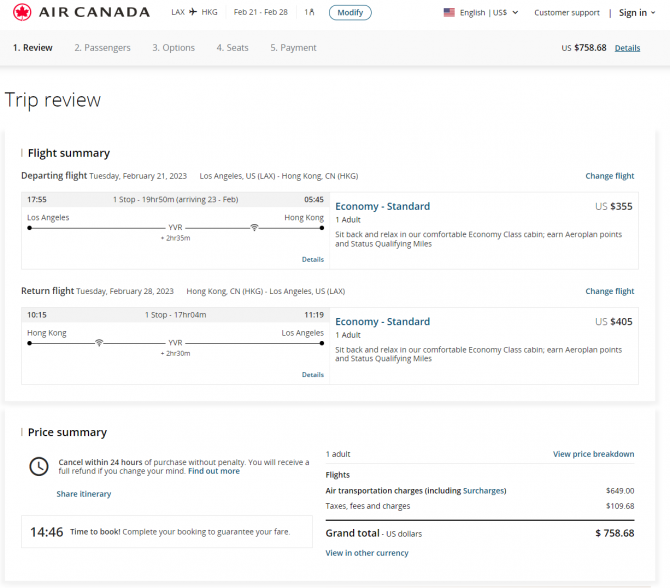670x588 pixels.
Task: Click the Price summary heading
Action: [x=67, y=432]
